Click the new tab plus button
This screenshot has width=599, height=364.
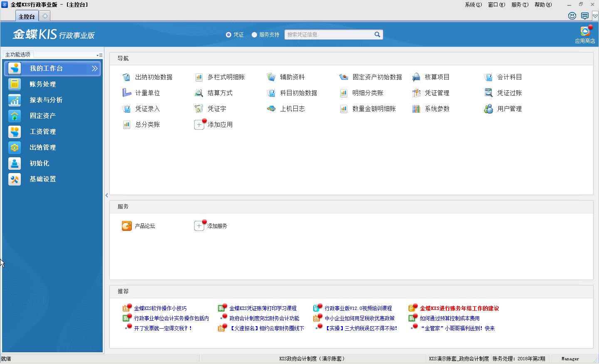(x=45, y=16)
